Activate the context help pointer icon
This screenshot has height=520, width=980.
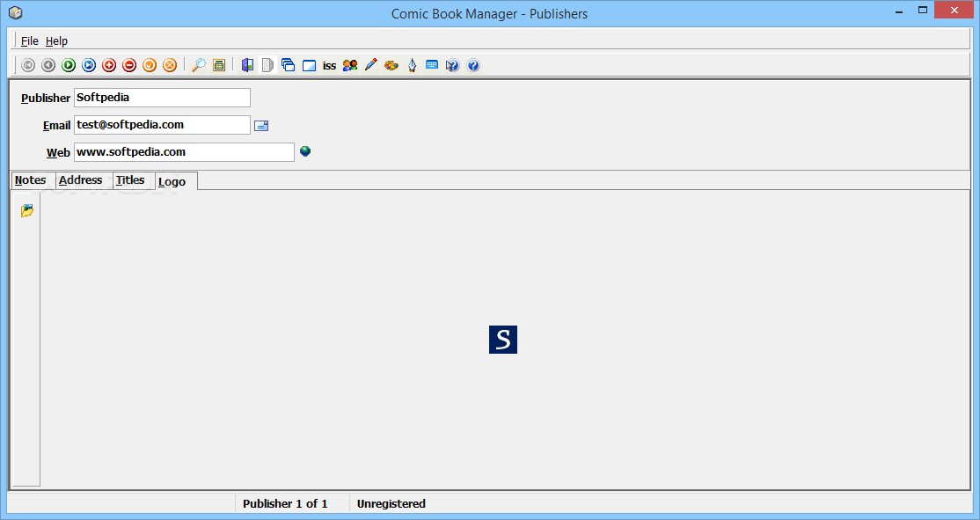tap(452, 65)
